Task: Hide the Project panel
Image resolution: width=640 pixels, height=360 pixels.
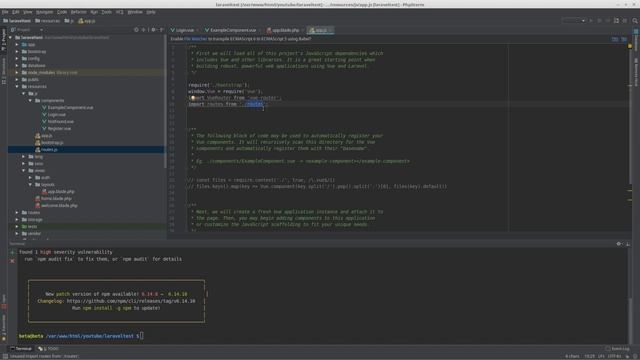Action: 162,30
